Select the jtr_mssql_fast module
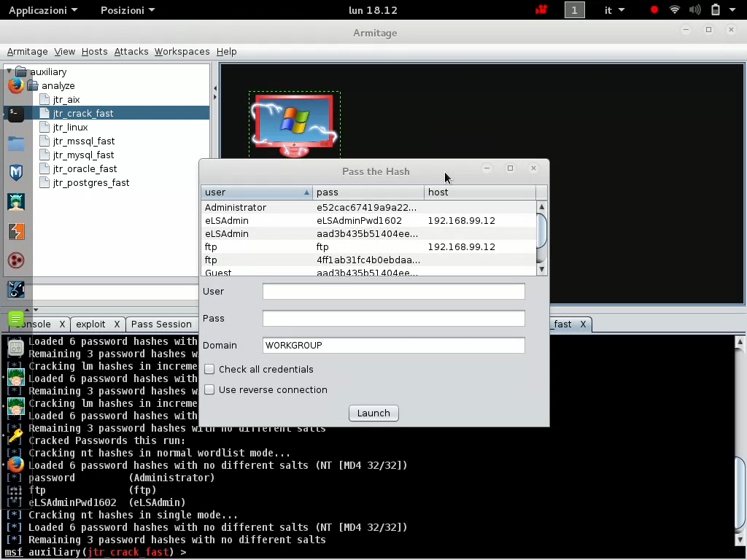 tap(84, 141)
